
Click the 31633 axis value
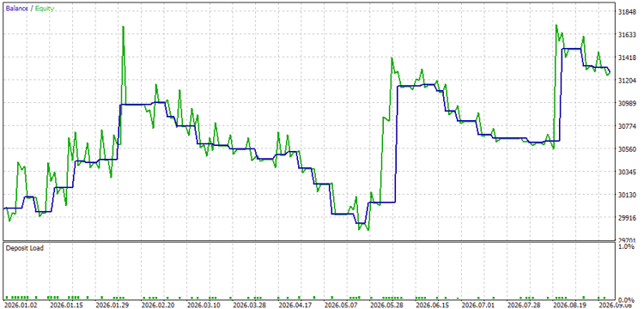627,35
